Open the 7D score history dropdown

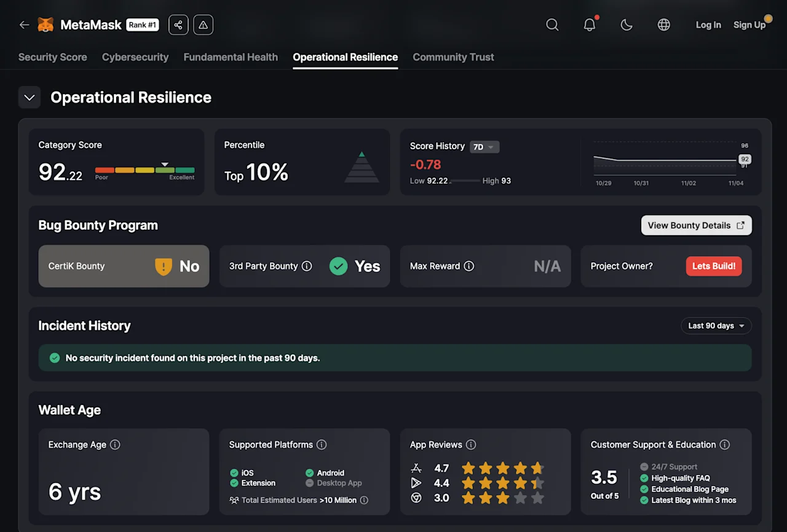coord(484,147)
